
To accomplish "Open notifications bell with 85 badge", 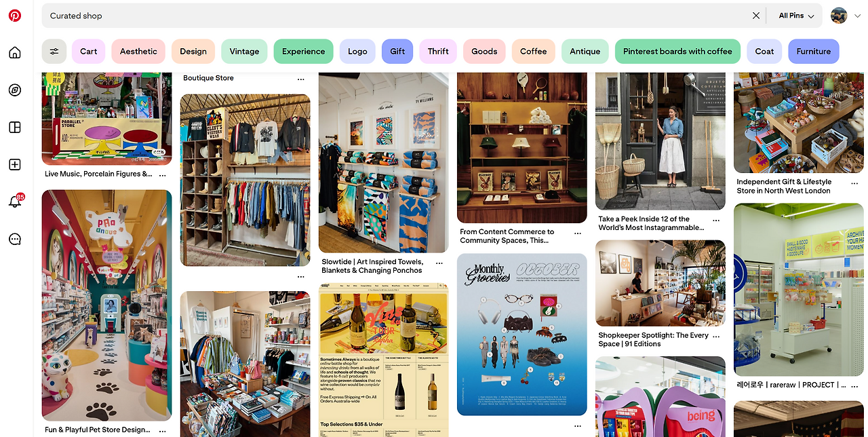I will 15,202.
